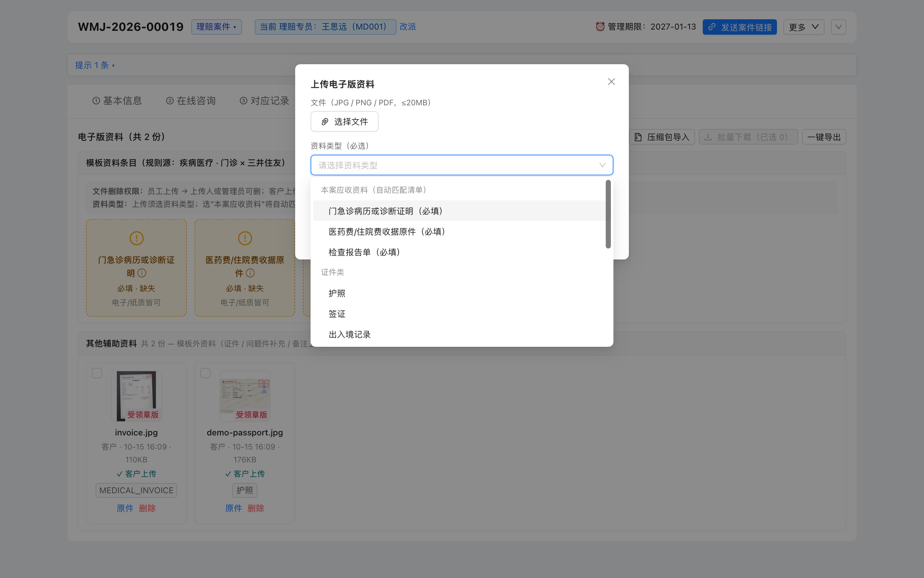Screen dimensions: 924x578
Task: Expand the 1 tip notice
Action: (95, 65)
